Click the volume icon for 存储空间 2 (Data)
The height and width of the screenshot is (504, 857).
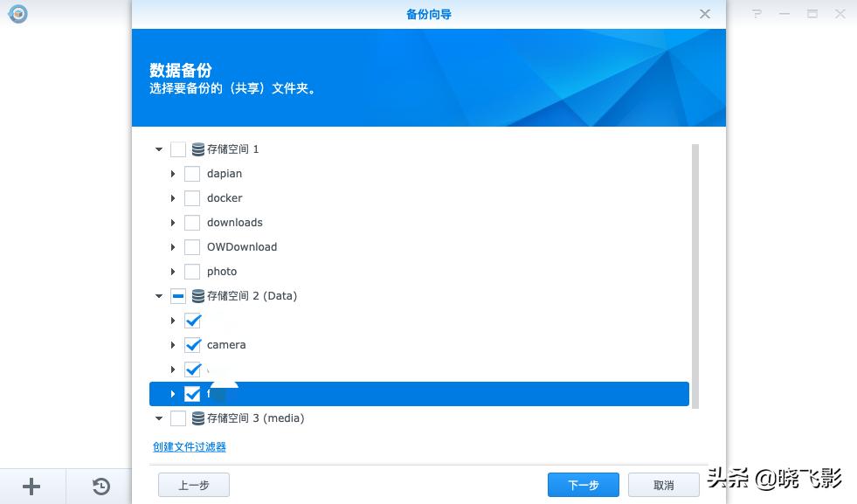click(199, 295)
